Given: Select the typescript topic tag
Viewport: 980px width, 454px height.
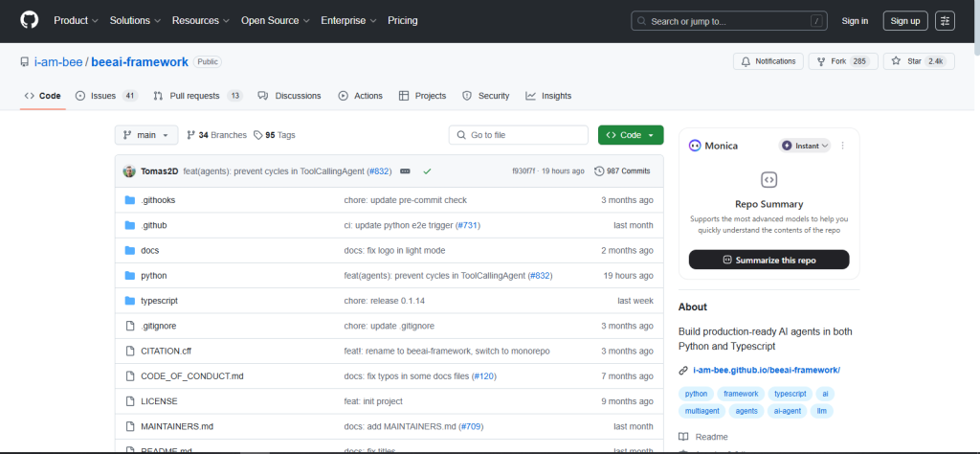Looking at the screenshot, I should (x=791, y=394).
